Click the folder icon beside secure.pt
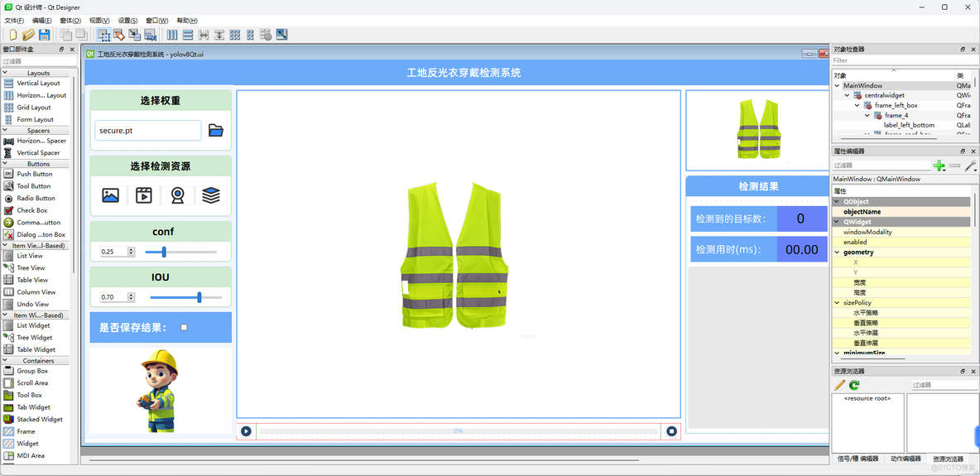Viewport: 980px width, 476px height. tap(216, 131)
